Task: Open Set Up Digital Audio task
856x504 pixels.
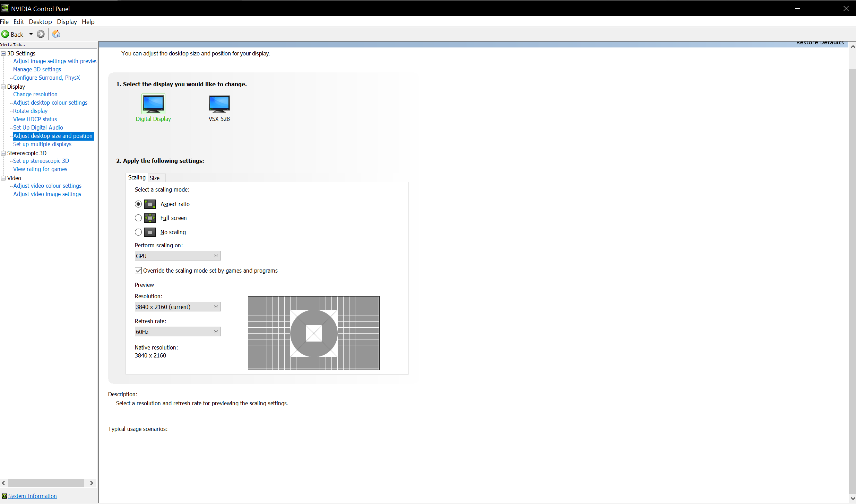Action: [38, 127]
